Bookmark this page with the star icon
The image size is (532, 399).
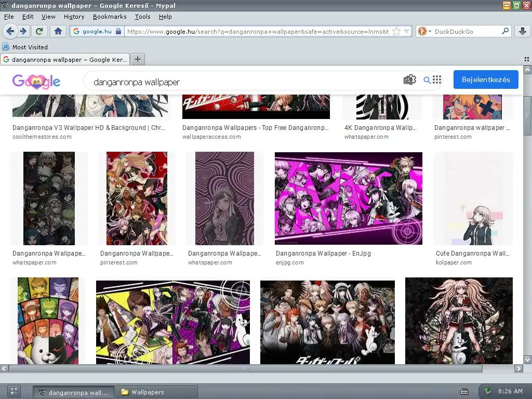pyautogui.click(x=396, y=32)
